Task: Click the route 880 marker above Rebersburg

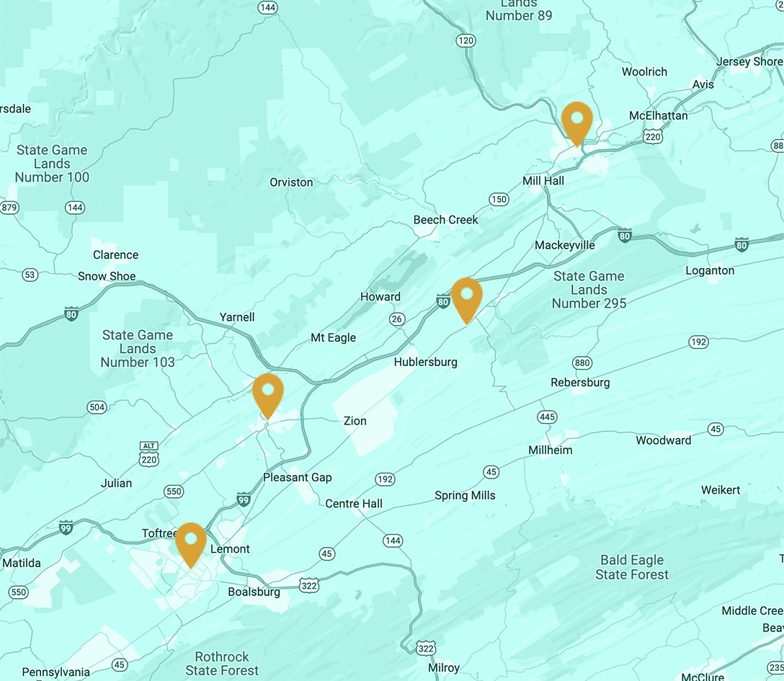Action: [x=582, y=363]
